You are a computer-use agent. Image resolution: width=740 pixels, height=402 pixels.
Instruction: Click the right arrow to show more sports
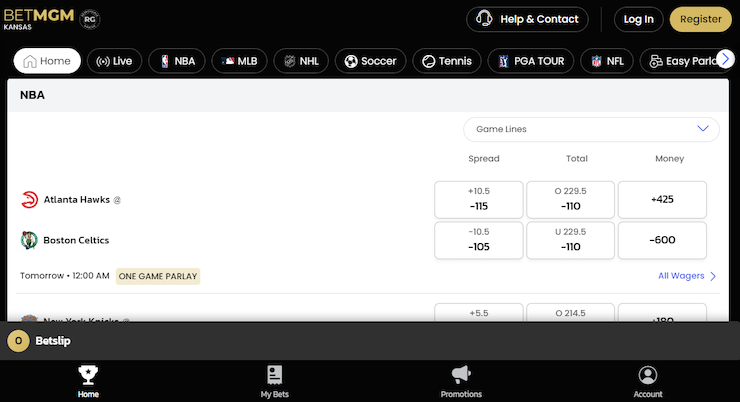pos(725,59)
